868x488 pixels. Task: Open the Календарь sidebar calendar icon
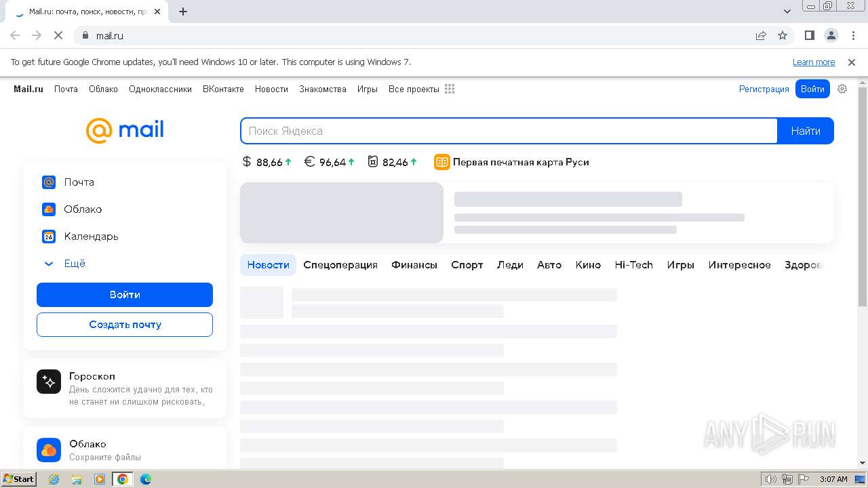point(49,237)
